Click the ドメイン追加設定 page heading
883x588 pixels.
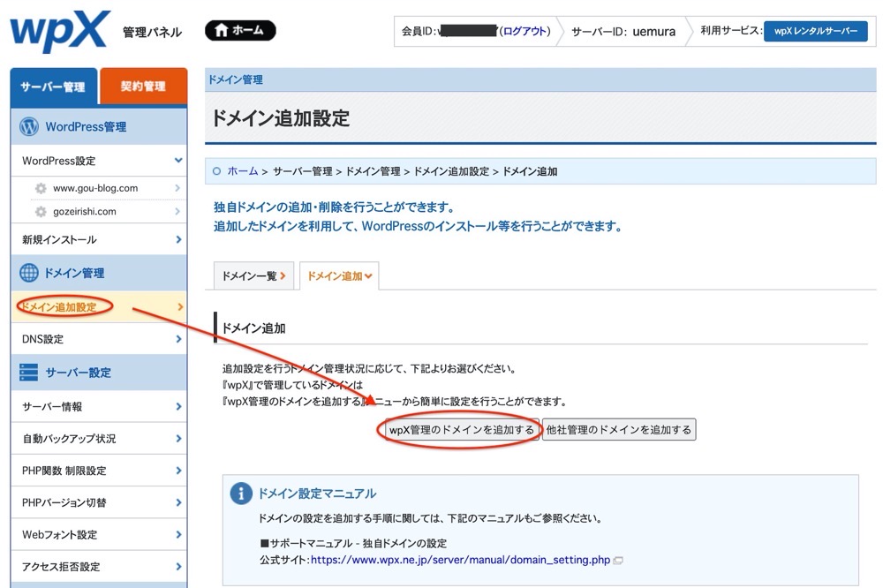281,119
